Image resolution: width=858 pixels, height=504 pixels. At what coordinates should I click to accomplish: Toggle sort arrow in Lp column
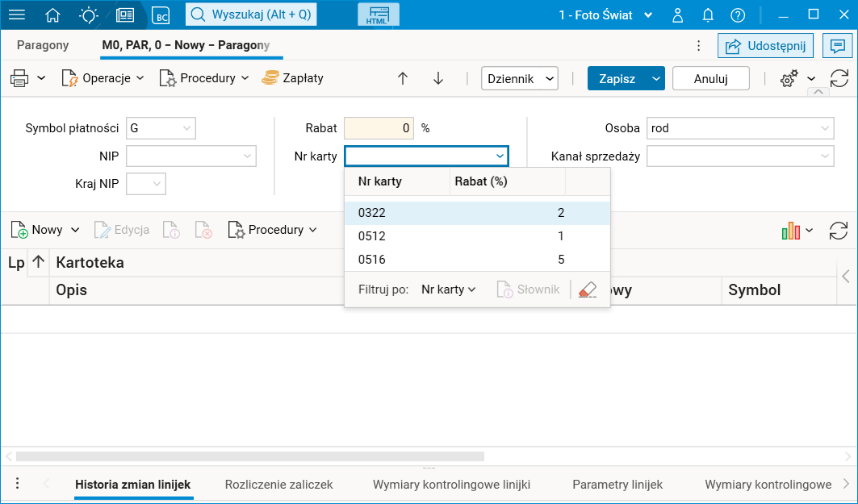[38, 262]
